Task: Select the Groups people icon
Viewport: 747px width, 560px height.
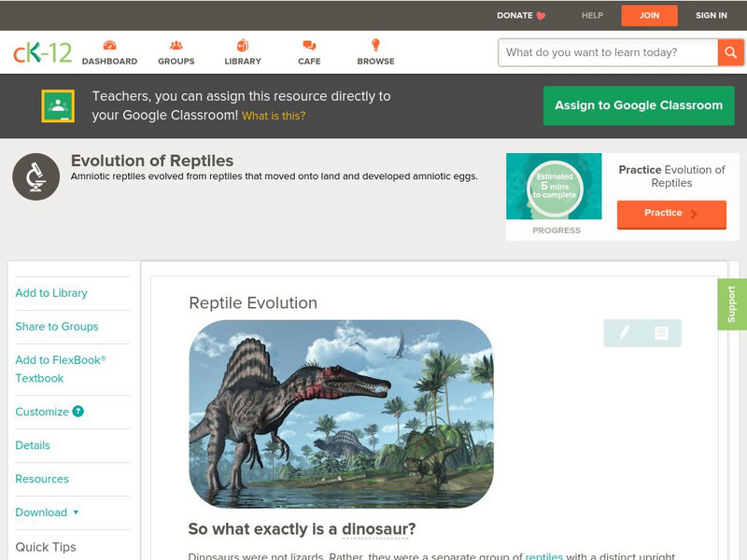Action: tap(176, 44)
